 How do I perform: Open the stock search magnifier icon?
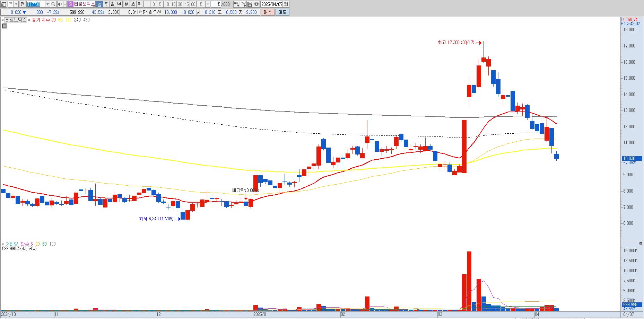[53, 4]
